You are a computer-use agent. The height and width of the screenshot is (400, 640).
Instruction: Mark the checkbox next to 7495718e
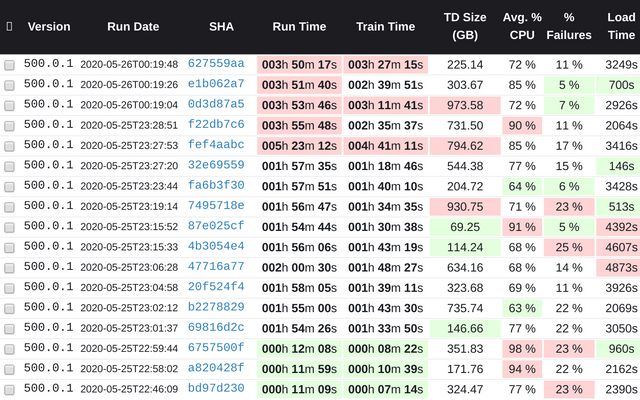click(9, 207)
